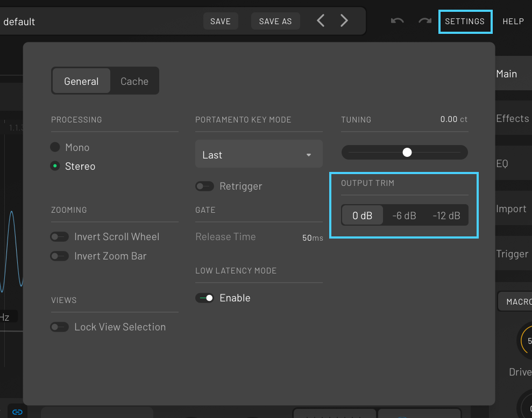Click the SAVE AS button

(275, 21)
